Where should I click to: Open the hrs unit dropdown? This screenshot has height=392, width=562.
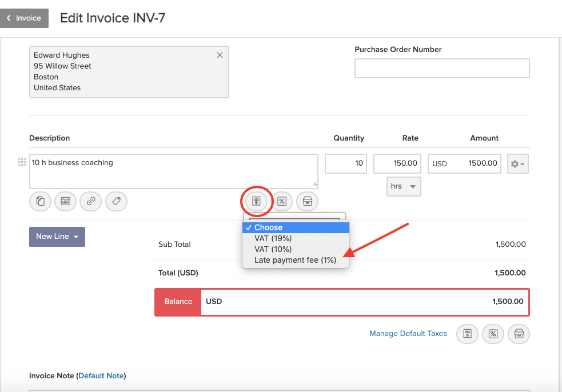(404, 186)
